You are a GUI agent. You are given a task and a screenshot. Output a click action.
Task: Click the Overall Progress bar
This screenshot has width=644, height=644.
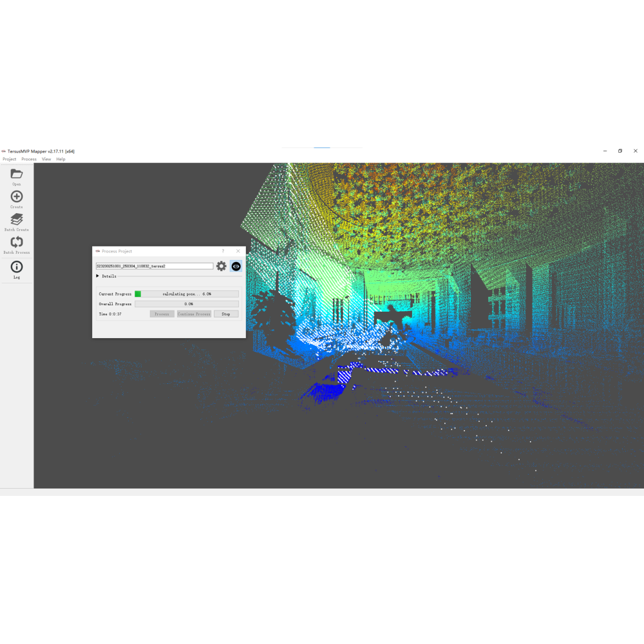pos(187,304)
